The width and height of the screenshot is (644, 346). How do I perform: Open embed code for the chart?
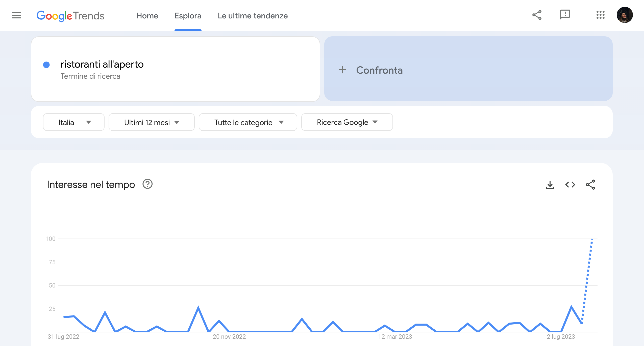(x=570, y=185)
